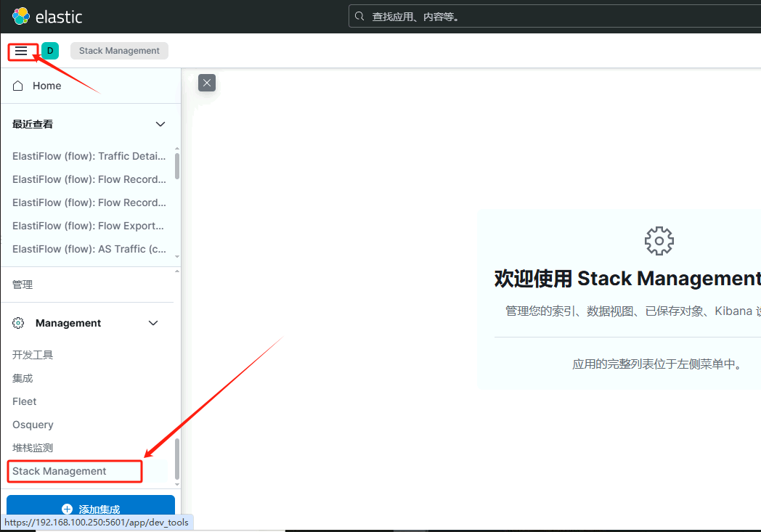Open ElastiFlow (flow): Flow Export... entry
This screenshot has width=761, height=532.
(88, 226)
